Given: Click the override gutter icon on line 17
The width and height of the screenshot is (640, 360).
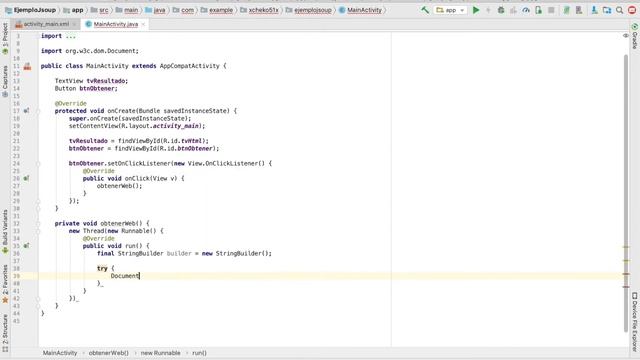Looking at the screenshot, I should [26, 111].
